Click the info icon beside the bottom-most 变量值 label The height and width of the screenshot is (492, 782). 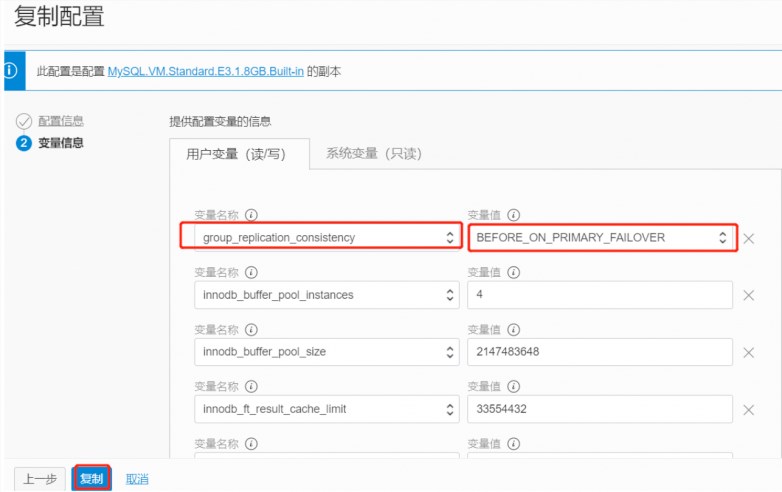[x=514, y=444]
